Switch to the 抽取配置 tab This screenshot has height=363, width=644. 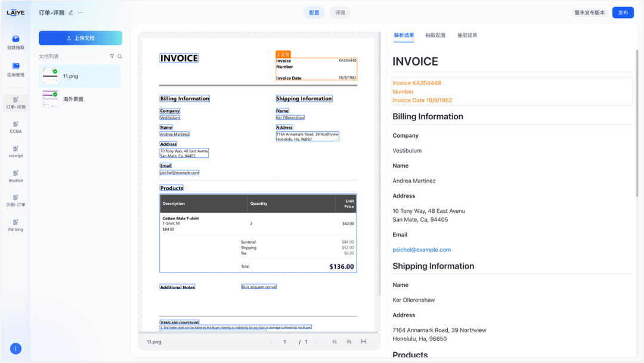435,35
